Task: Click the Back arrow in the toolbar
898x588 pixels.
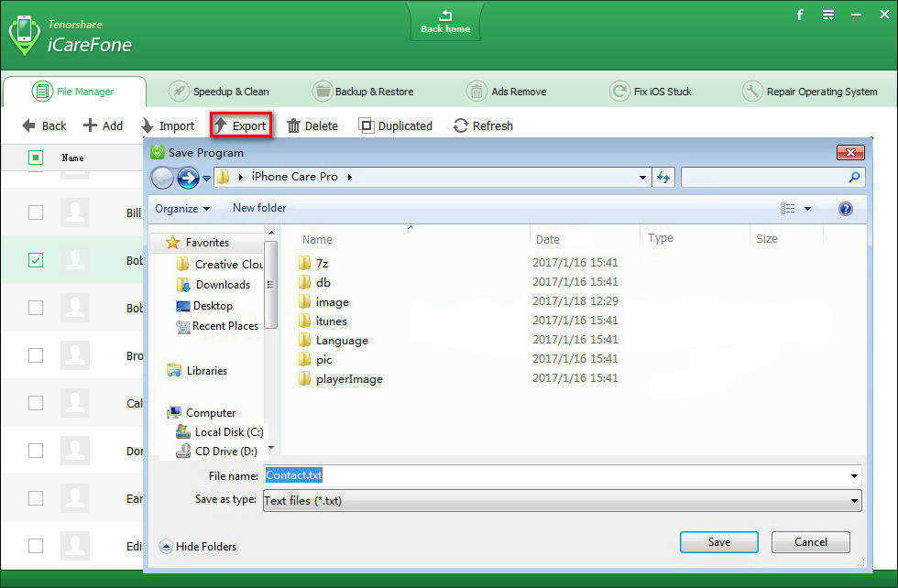Action: 45,125
